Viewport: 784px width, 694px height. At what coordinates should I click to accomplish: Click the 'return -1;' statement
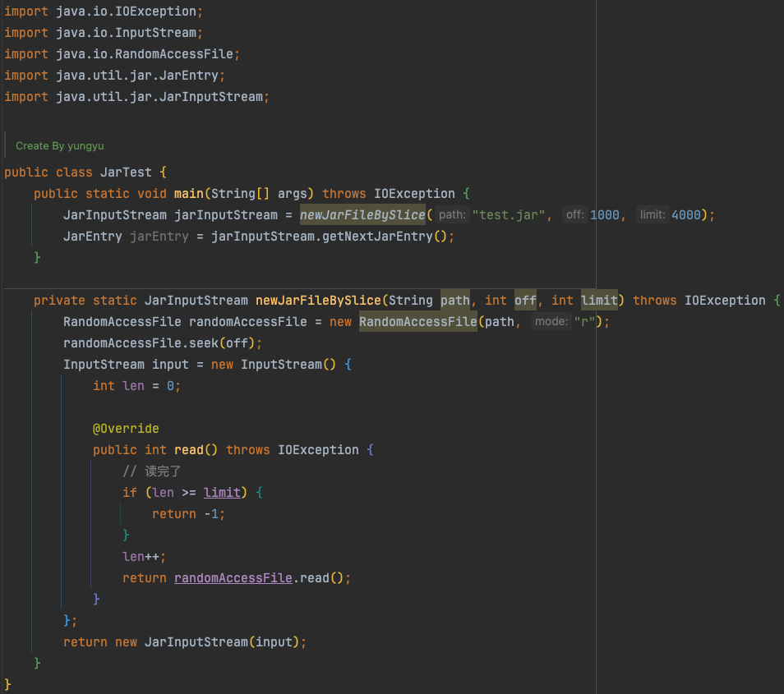[x=188, y=514]
